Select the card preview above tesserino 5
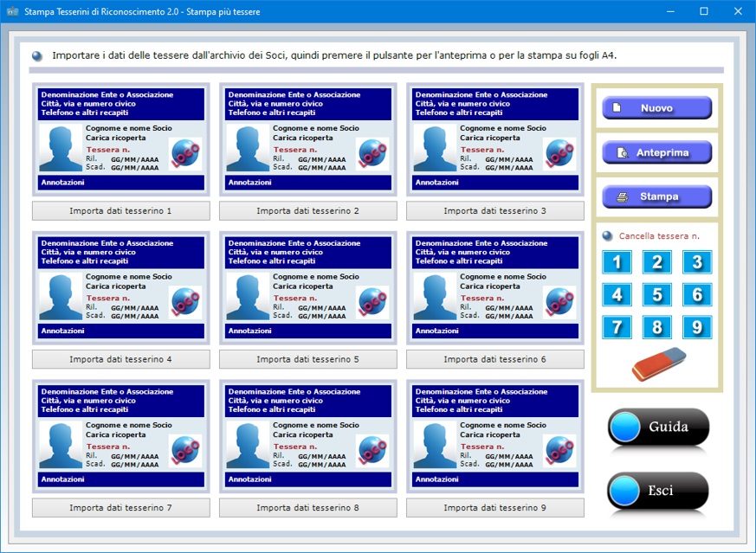Screen dimensions: 756x553 (x=308, y=288)
